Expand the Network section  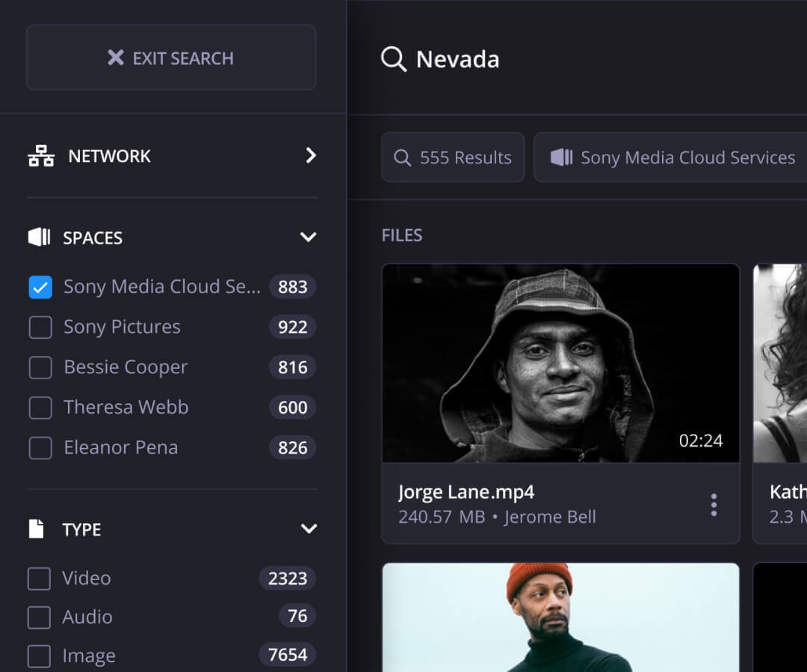[x=312, y=155]
